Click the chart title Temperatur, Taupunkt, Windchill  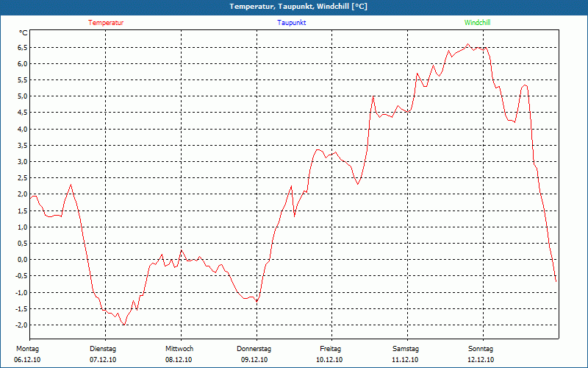298,7
